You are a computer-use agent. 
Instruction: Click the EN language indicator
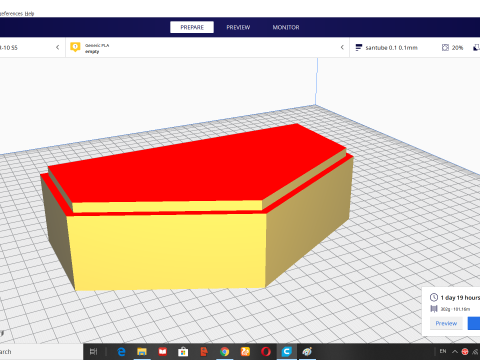pos(443,351)
